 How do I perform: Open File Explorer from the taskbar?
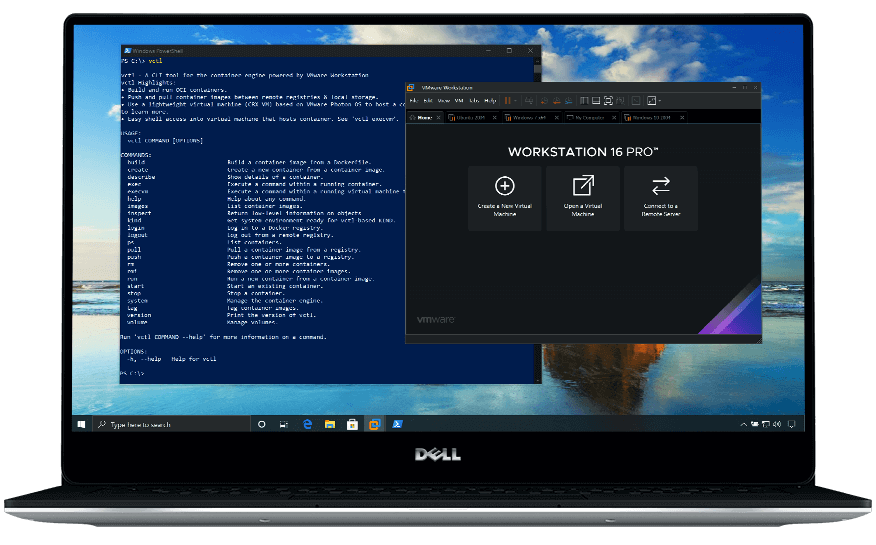coord(330,424)
